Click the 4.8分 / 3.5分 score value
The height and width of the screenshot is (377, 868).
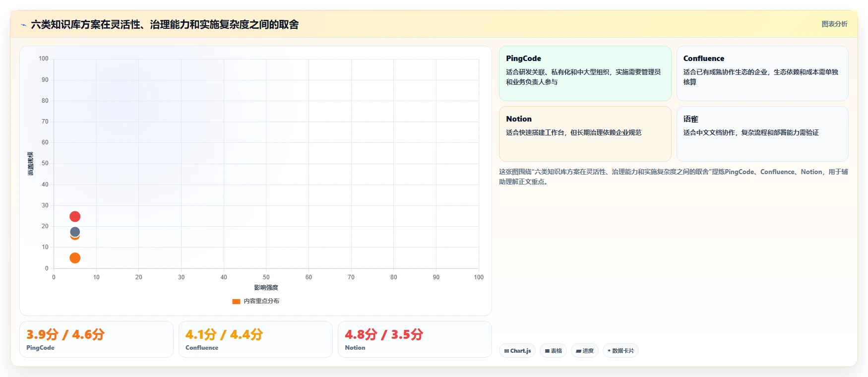coord(384,334)
